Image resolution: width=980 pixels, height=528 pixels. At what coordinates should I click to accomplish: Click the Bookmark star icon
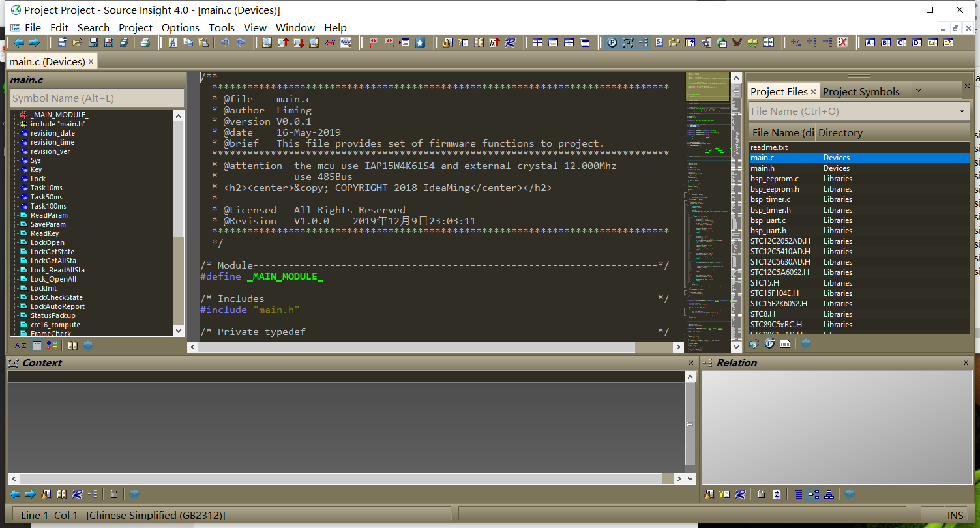[421, 43]
